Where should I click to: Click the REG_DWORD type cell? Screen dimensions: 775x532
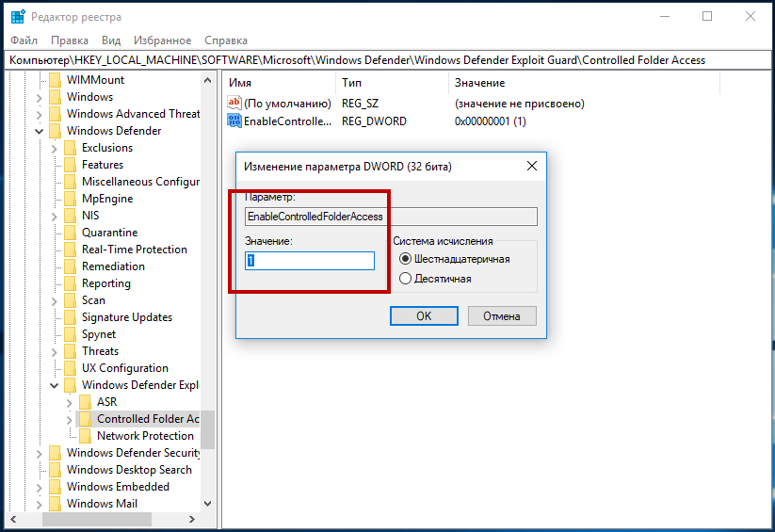pyautogui.click(x=374, y=121)
